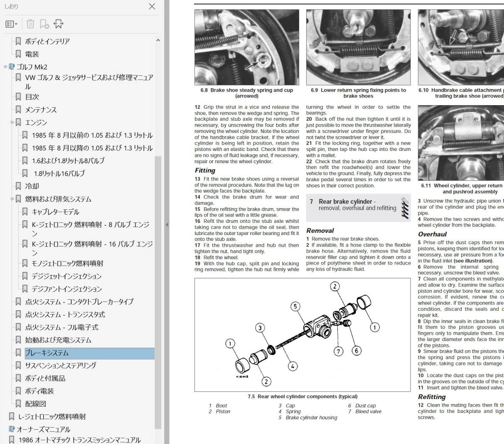
Task: Open the ボディと付属品 bookmark
Action: tap(45, 378)
